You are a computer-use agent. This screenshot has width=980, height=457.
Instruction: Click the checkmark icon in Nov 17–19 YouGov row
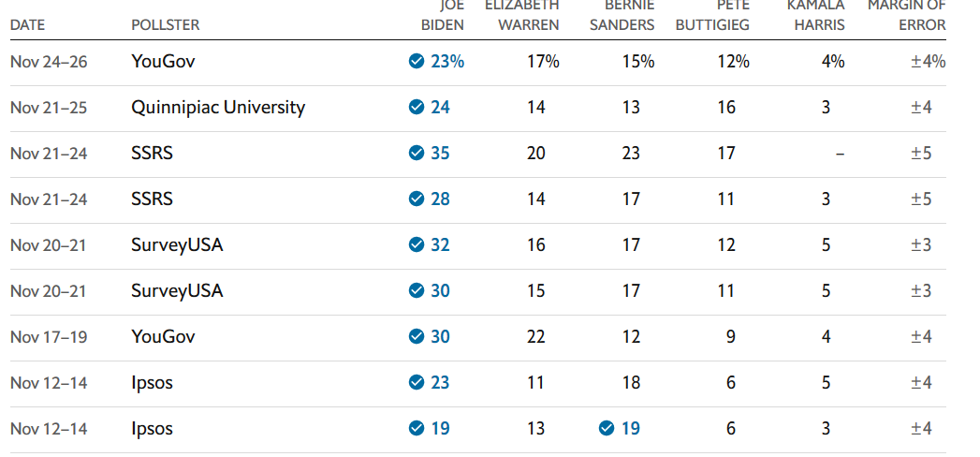coord(417,336)
